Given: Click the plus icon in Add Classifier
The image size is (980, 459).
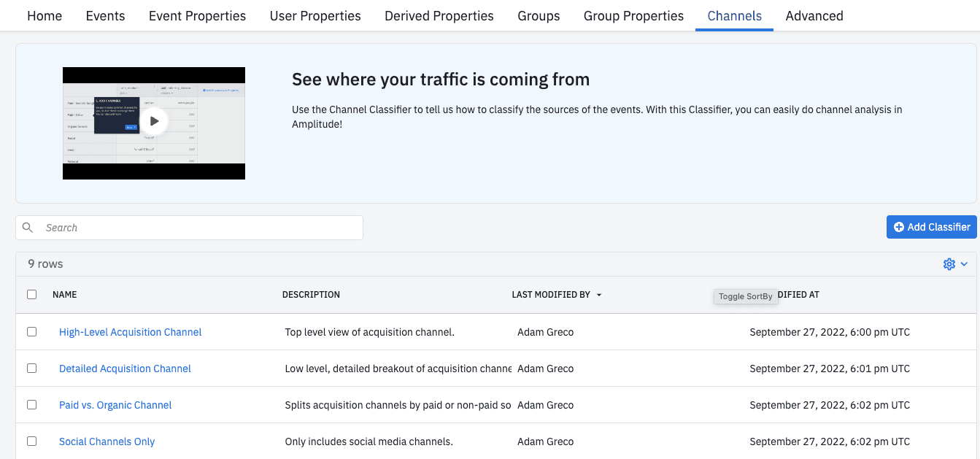Looking at the screenshot, I should [x=898, y=227].
